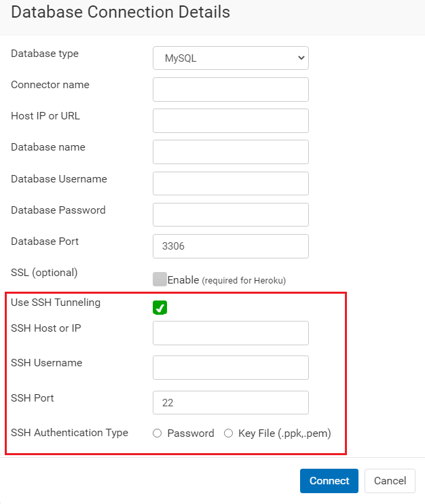Select the Database name input box

pos(230,152)
